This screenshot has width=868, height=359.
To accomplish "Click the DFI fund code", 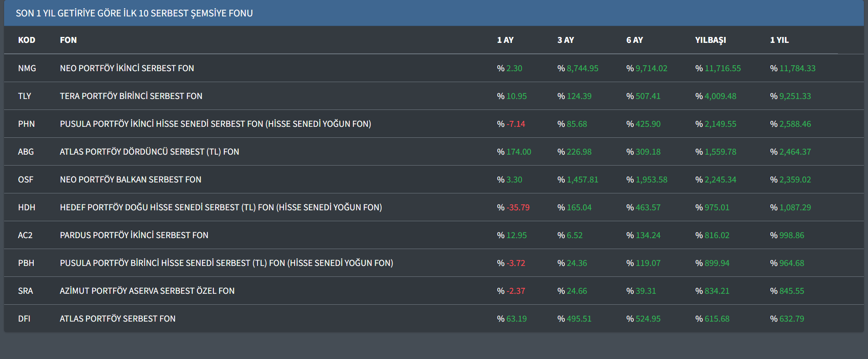I will pyautogui.click(x=24, y=319).
